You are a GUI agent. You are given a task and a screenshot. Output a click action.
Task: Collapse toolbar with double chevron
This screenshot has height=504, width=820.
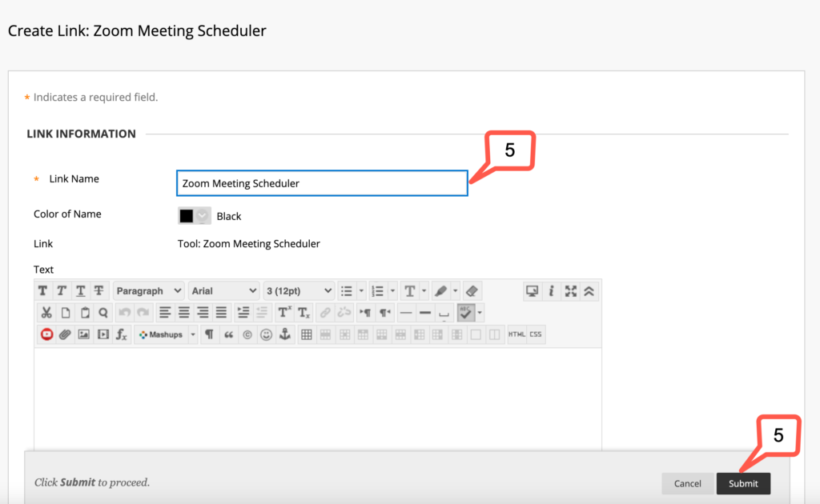point(589,291)
